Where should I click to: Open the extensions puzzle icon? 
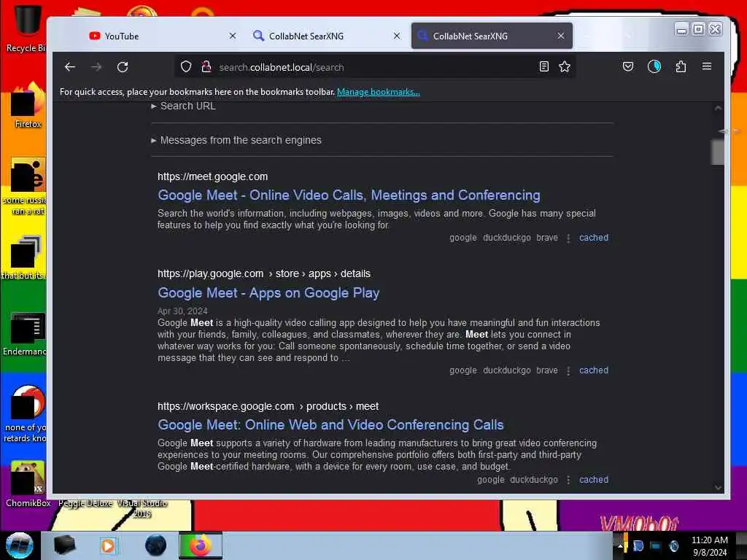(x=681, y=66)
